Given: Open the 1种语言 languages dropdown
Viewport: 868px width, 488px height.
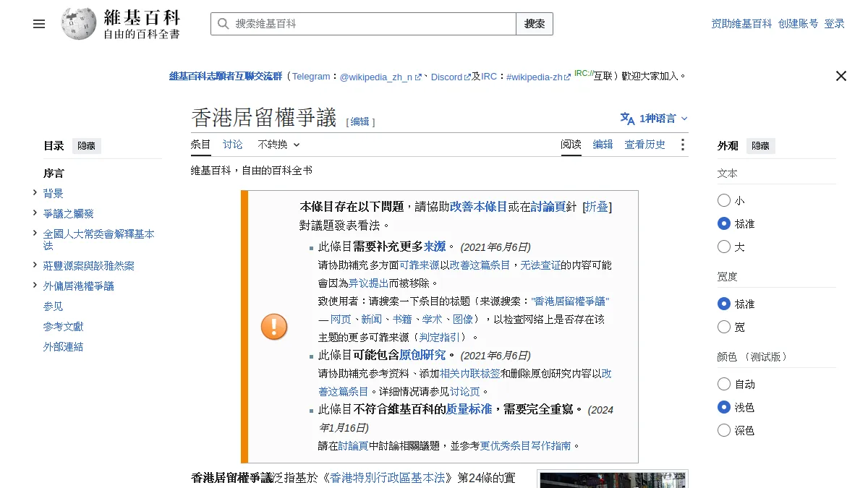Looking at the screenshot, I should pyautogui.click(x=654, y=119).
